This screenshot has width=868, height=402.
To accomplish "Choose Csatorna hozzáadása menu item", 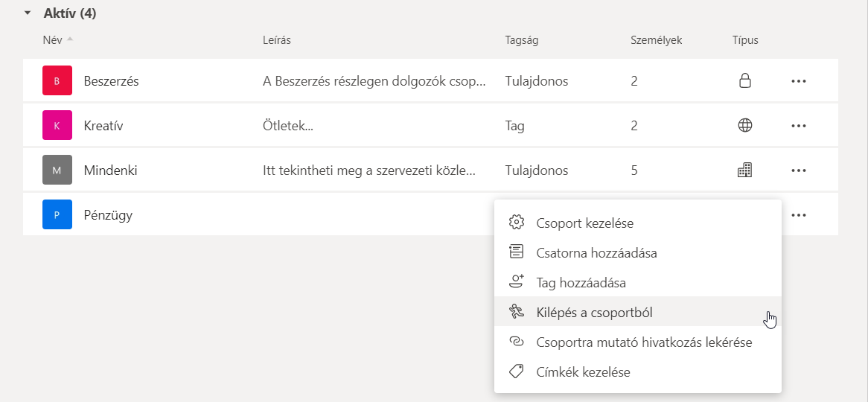I will 596,252.
